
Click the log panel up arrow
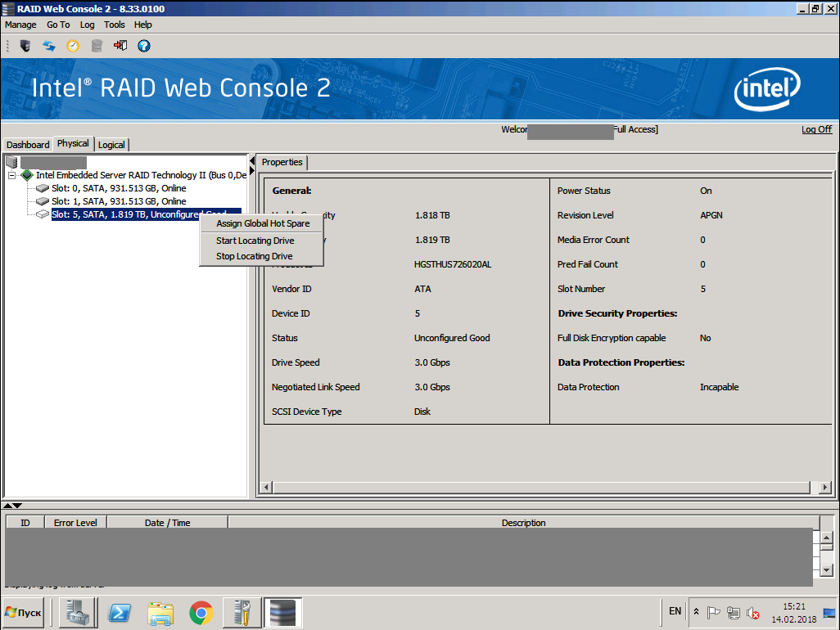7,506
